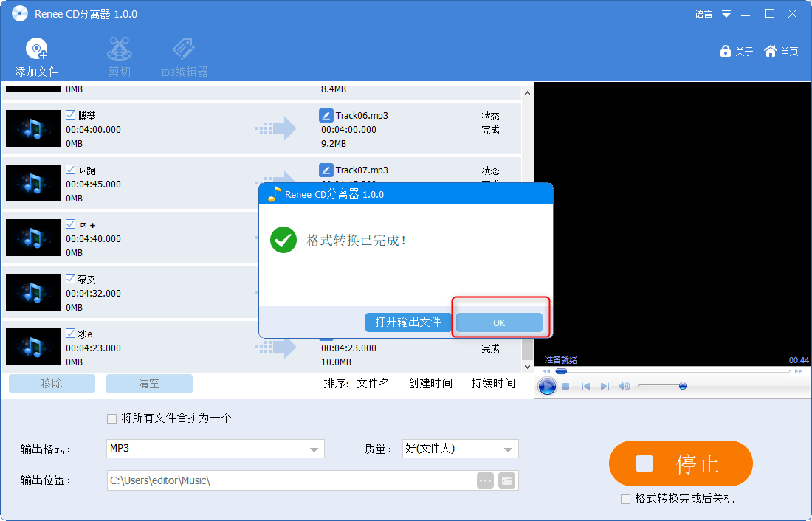Click the Add File disc icon
This screenshot has width=812, height=521.
[x=37, y=49]
